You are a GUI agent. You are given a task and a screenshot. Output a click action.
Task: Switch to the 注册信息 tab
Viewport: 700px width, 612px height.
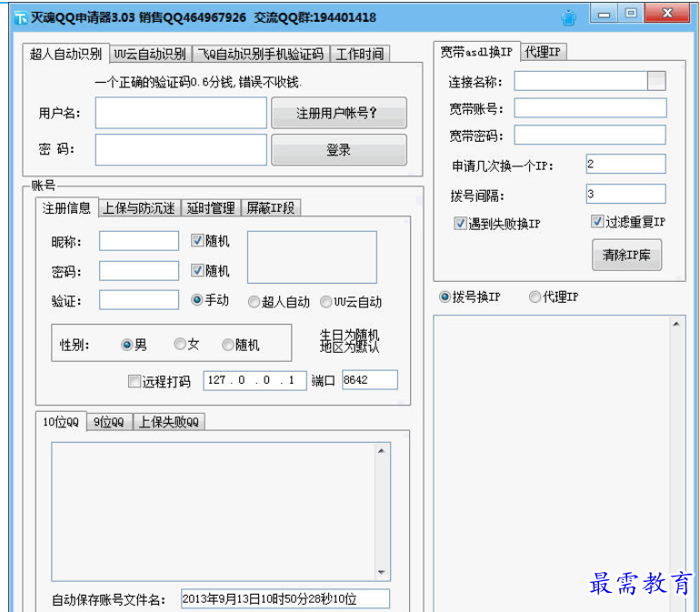click(66, 207)
